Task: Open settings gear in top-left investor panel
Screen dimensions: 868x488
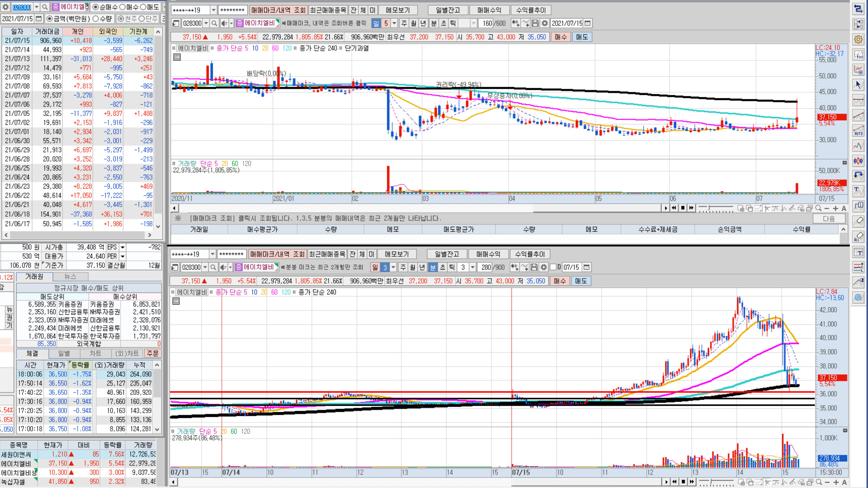Action: click(x=5, y=7)
